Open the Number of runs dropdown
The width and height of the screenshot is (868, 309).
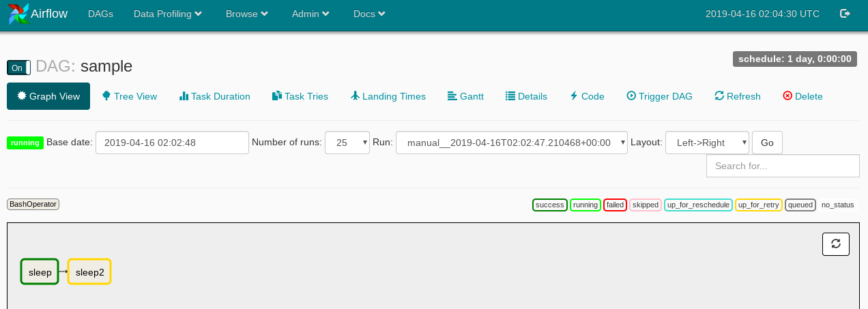(x=347, y=143)
